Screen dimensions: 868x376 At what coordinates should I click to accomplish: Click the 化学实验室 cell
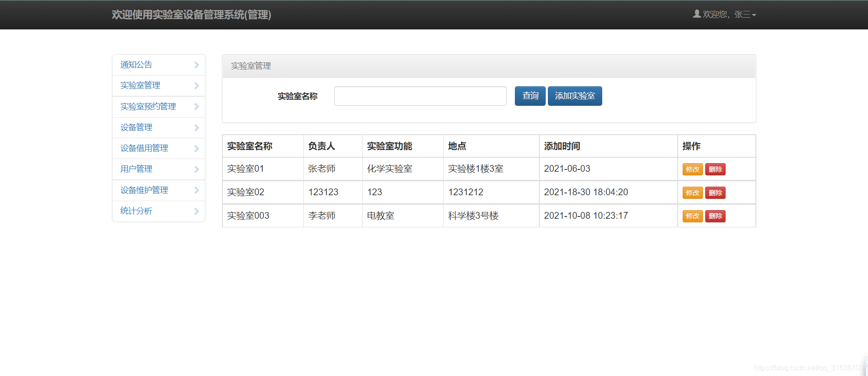point(402,169)
